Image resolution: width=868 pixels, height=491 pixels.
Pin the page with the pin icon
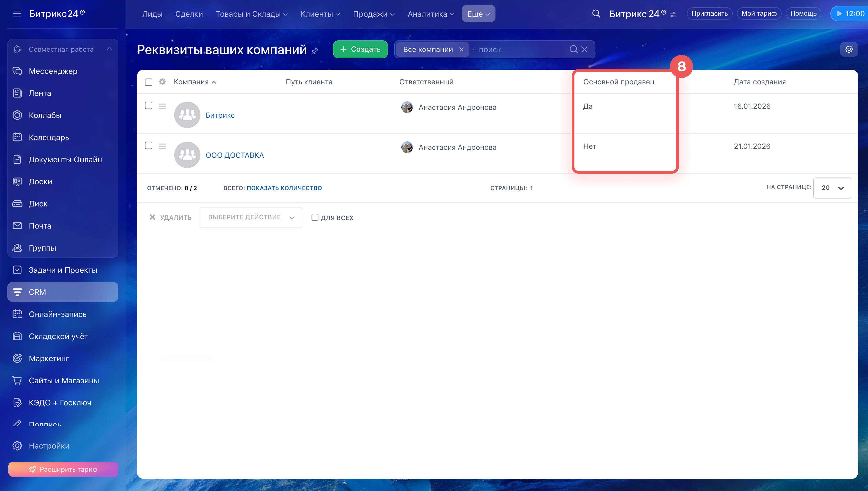(314, 51)
